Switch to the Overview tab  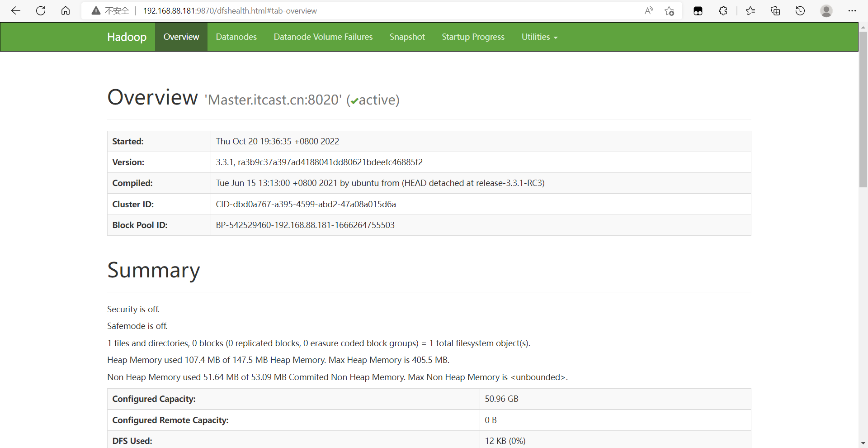(x=181, y=37)
